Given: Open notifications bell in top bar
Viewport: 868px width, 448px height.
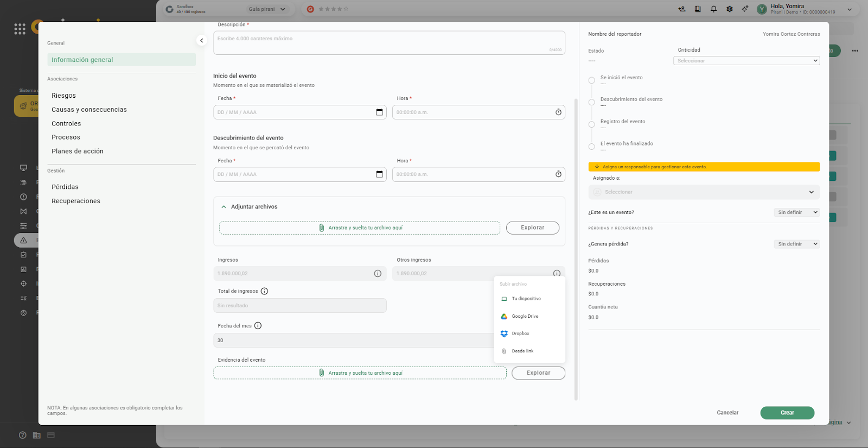Looking at the screenshot, I should pyautogui.click(x=713, y=9).
